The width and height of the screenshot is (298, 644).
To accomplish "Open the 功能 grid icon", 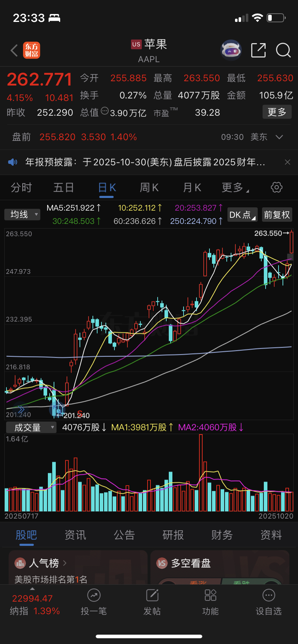I will 211,595.
